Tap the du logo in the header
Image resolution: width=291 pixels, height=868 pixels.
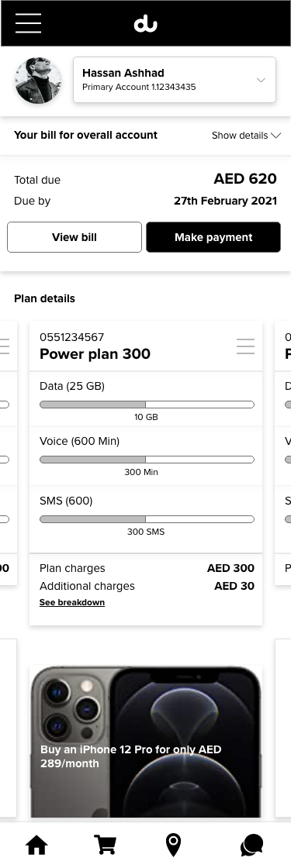point(145,24)
